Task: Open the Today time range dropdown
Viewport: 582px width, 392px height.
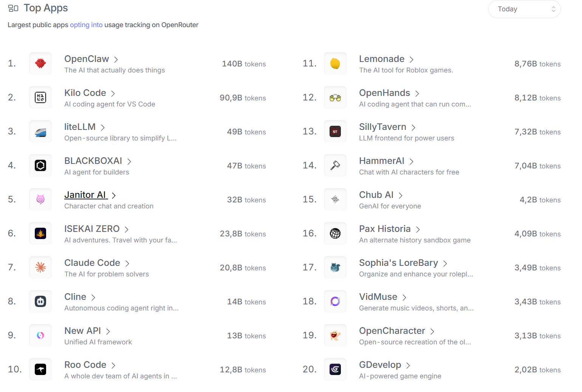Action: point(524,9)
